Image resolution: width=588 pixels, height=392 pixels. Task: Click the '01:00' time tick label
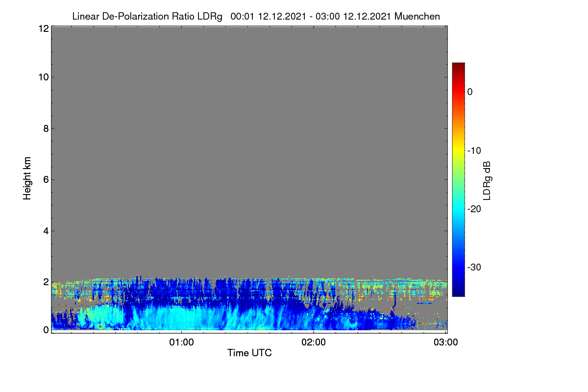coord(181,343)
